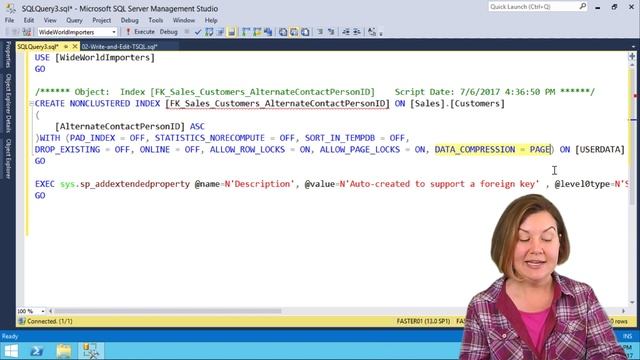640x360 pixels.
Task: Close the SQLQuery3.sql tab
Action: coord(75,47)
